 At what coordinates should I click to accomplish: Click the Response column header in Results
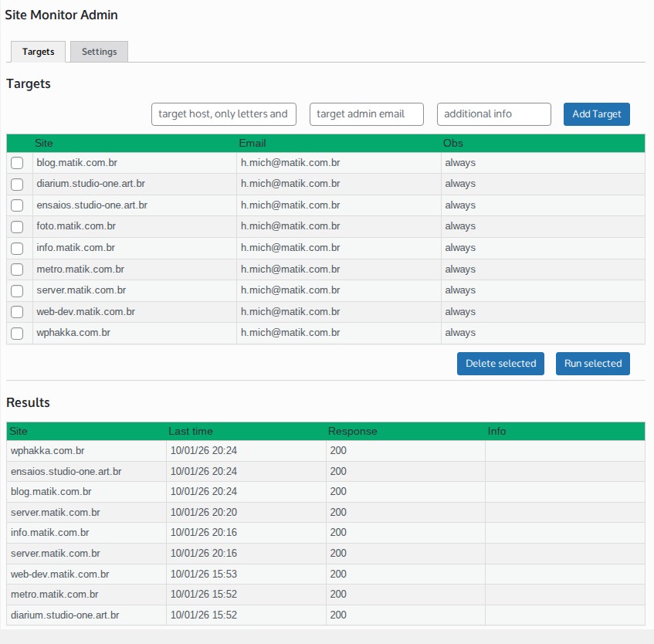[352, 431]
